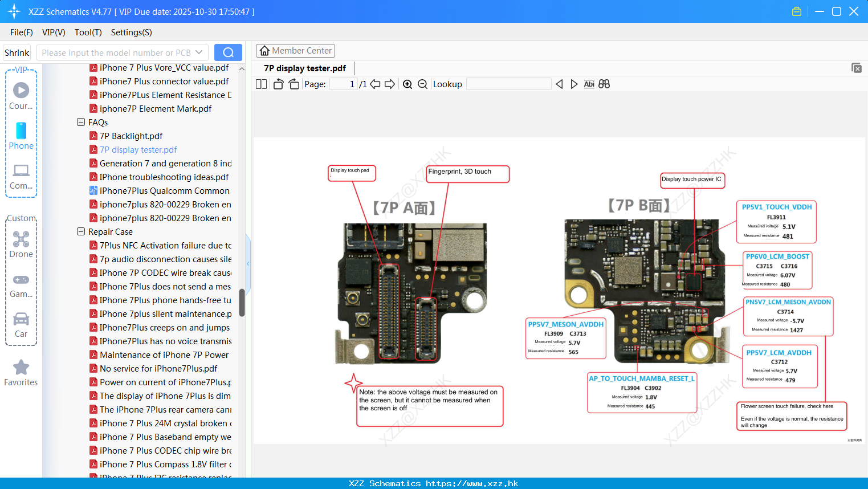The width and height of the screenshot is (868, 489).
Task: Find previous lookup match triangle
Action: coord(559,84)
